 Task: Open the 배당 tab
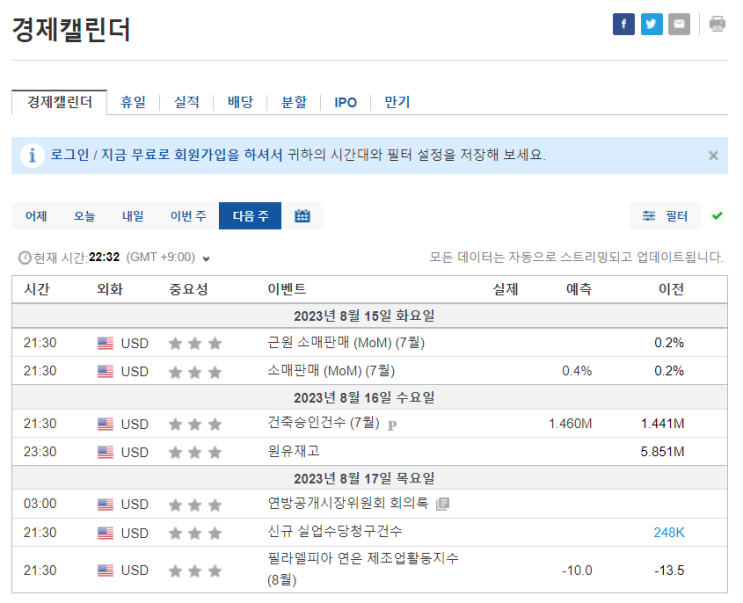[240, 102]
